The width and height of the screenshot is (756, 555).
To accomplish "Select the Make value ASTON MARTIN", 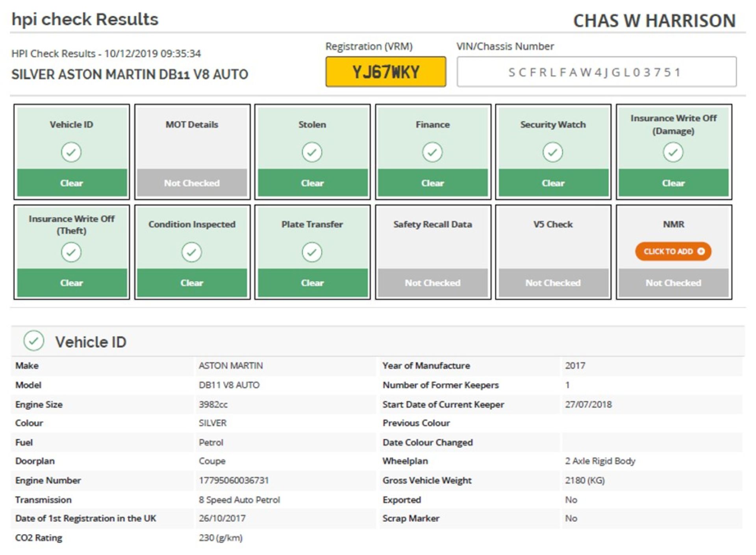I will coord(231,366).
